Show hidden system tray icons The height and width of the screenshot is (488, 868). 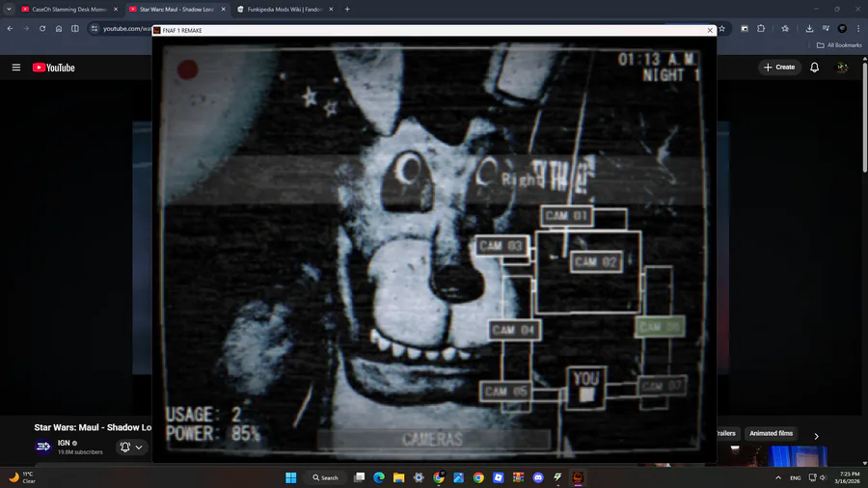778,477
